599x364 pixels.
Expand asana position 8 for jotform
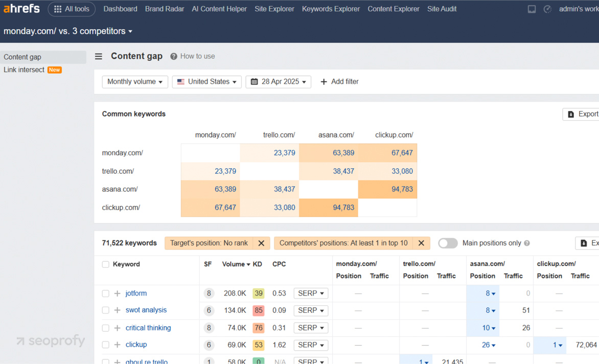click(490, 293)
